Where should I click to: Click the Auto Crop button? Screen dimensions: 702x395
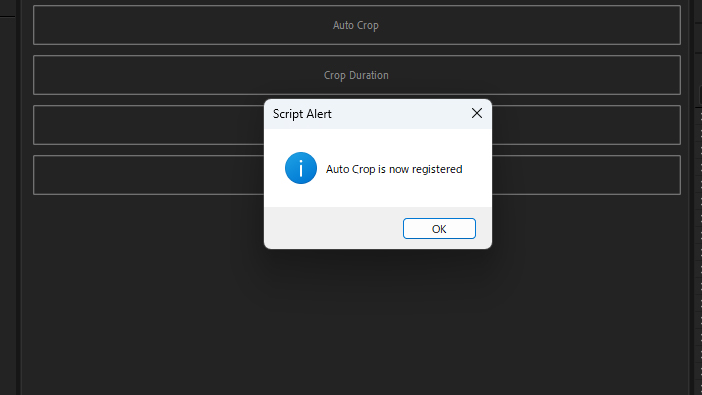coord(357,25)
